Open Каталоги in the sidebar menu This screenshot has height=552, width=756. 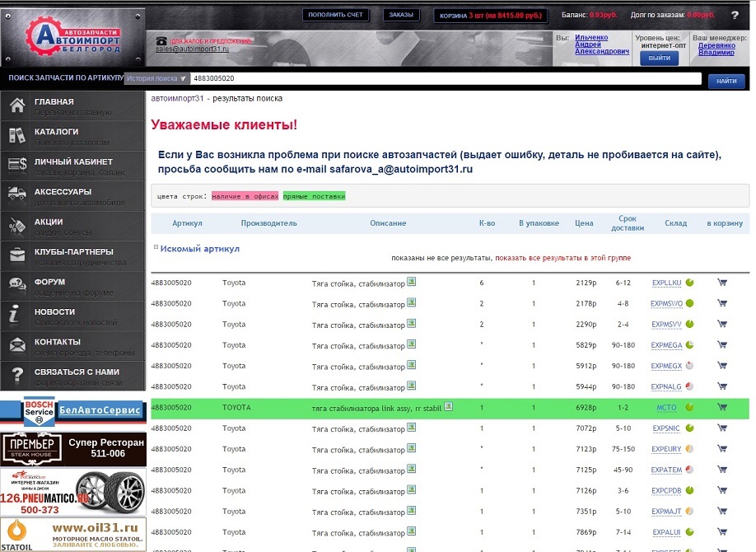tap(56, 132)
